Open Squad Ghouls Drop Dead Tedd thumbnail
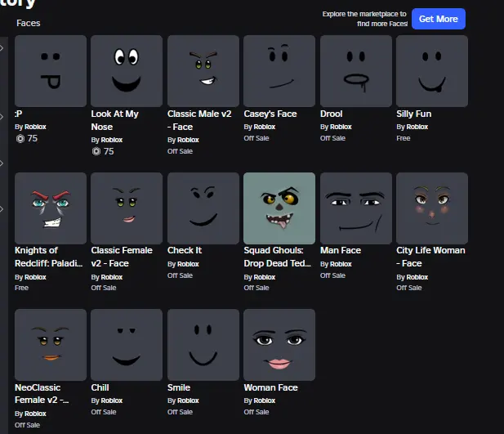Image resolution: width=504 pixels, height=434 pixels. coord(279,208)
